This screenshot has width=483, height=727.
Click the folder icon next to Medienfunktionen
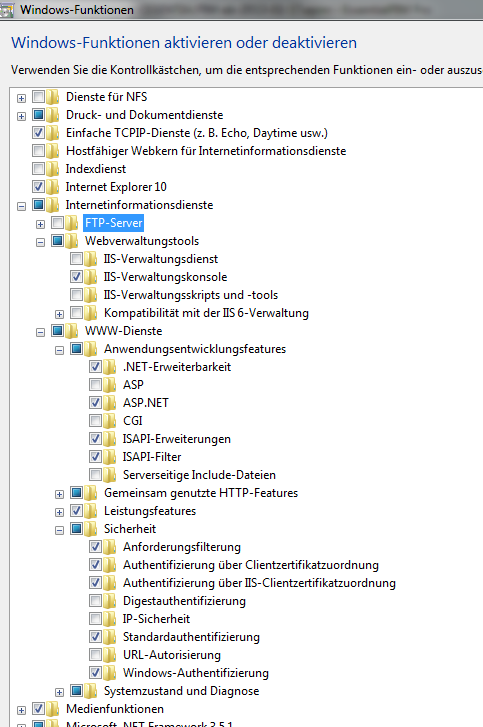click(x=52, y=709)
